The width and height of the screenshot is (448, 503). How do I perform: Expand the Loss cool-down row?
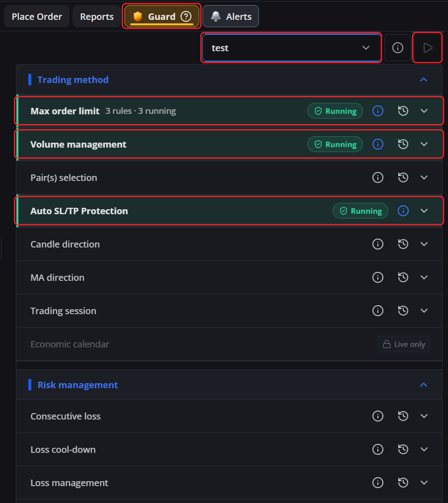click(424, 449)
